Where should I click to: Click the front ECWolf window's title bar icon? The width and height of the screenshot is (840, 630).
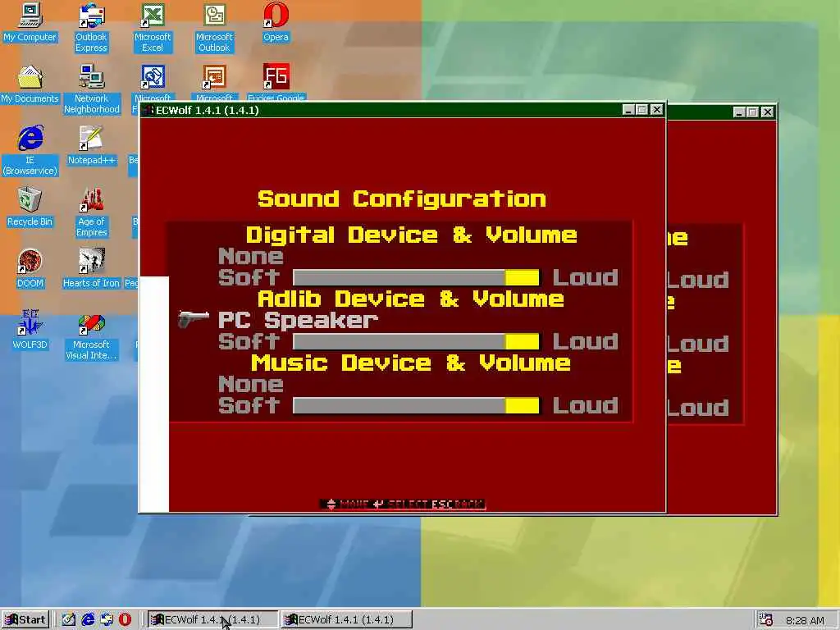148,110
